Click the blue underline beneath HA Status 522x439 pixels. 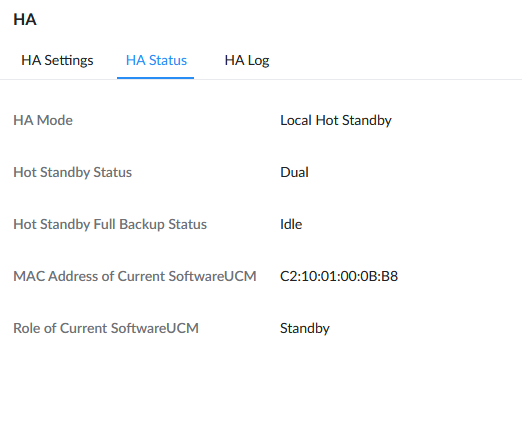[x=155, y=78]
